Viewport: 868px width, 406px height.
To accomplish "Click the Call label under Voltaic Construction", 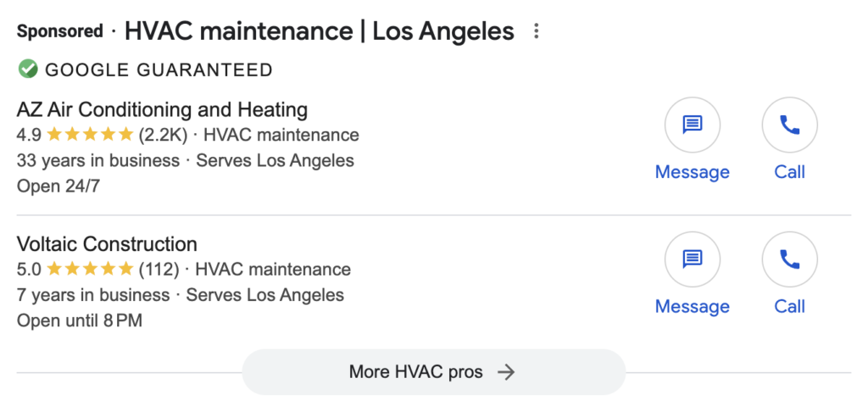I will [x=789, y=306].
